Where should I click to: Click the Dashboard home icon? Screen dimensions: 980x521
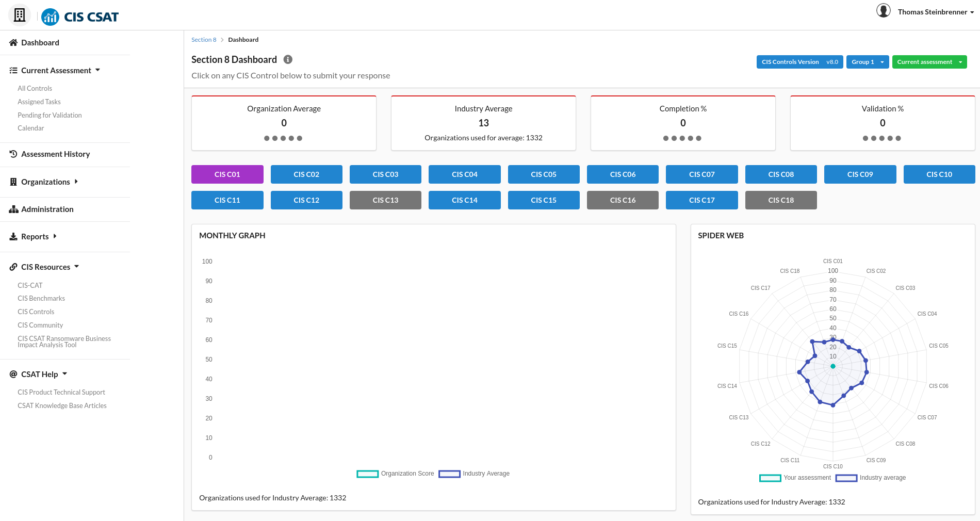coord(13,43)
